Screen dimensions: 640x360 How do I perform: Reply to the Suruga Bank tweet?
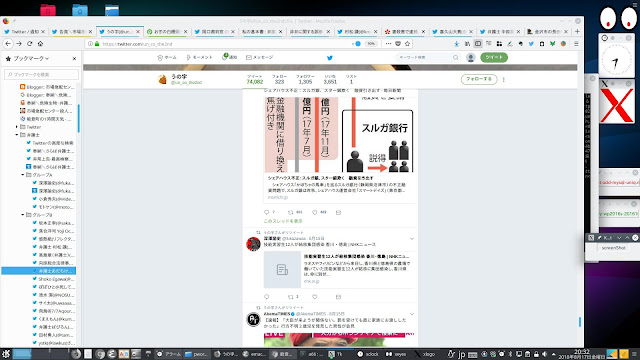coord(267,212)
